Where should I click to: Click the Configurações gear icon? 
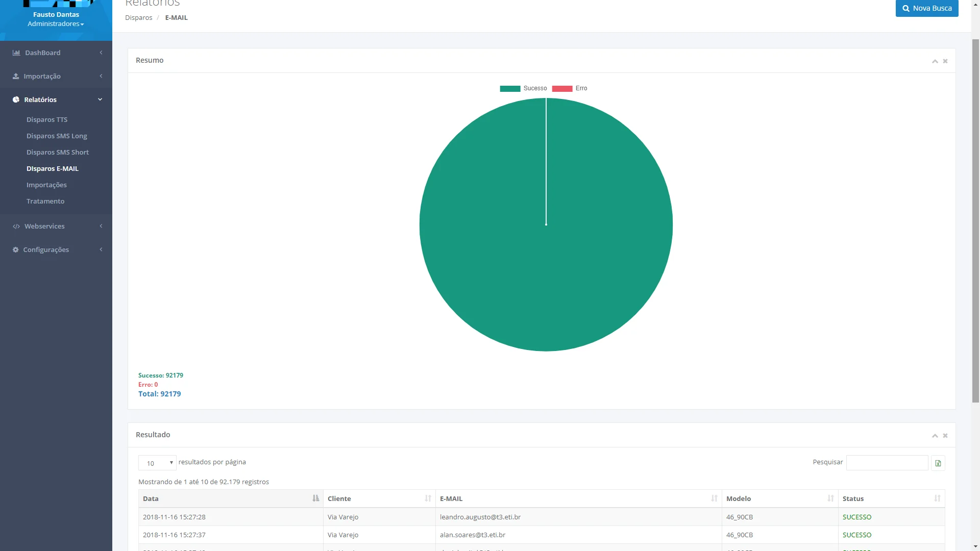[x=16, y=250]
